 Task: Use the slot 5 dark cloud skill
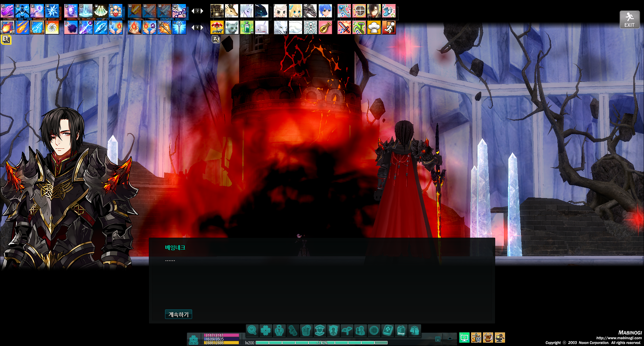pyautogui.click(x=71, y=28)
